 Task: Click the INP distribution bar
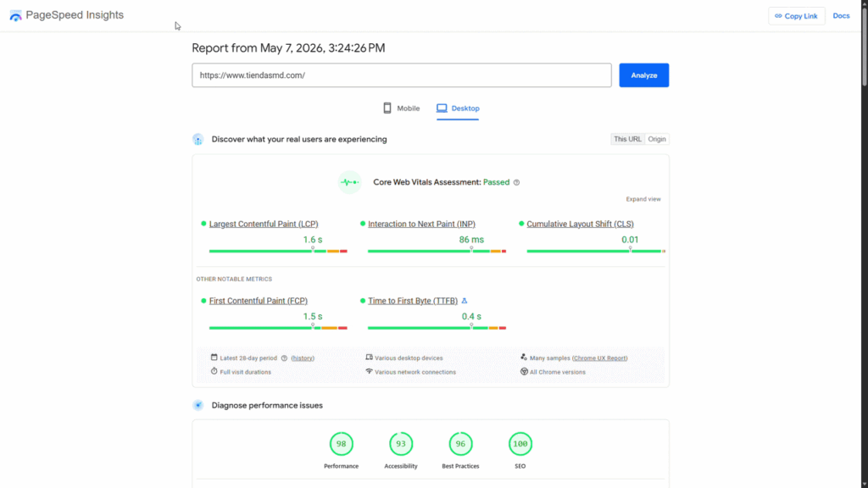[x=437, y=251]
